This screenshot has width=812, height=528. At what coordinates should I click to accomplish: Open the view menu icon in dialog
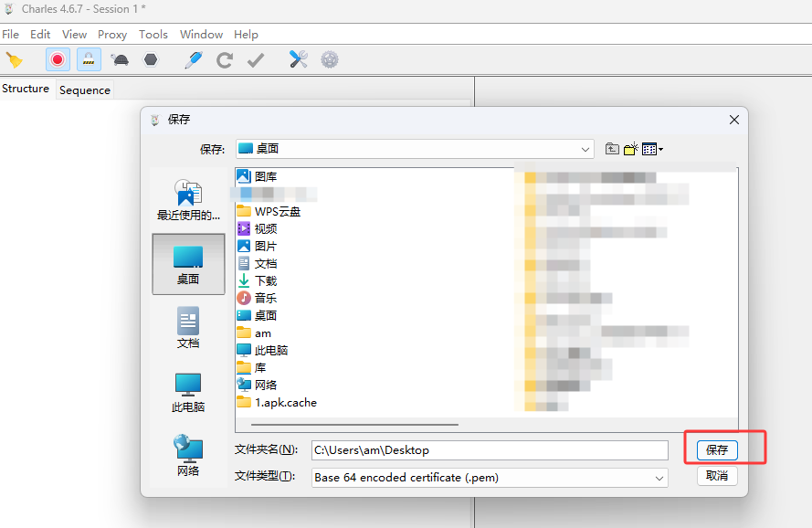(652, 149)
